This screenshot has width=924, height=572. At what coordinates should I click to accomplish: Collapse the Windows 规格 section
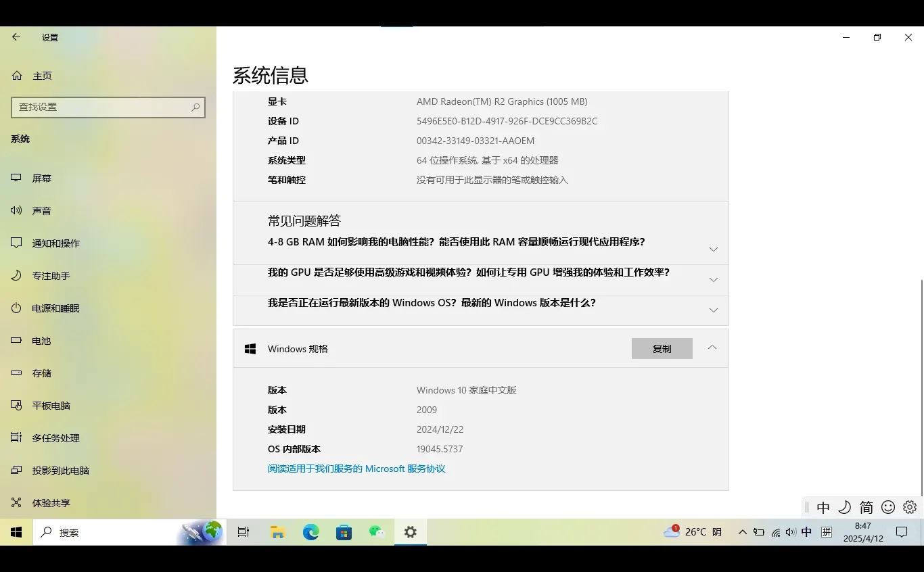[712, 347]
